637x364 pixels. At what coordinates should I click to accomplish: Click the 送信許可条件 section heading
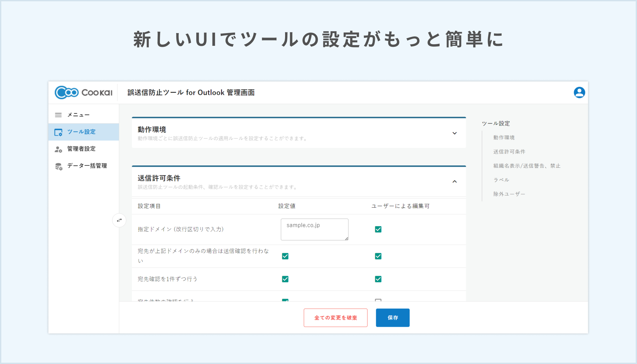pos(159,178)
